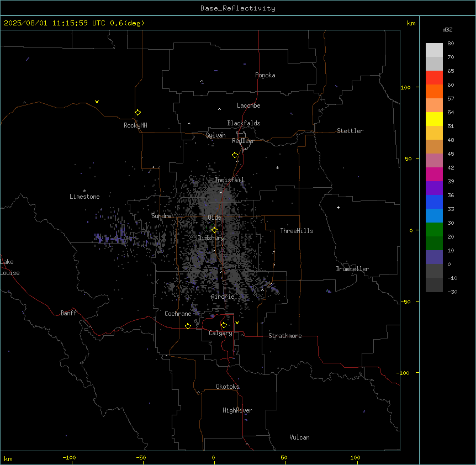Click the Didsbury town label
The width and height of the screenshot is (476, 465).
tap(211, 238)
